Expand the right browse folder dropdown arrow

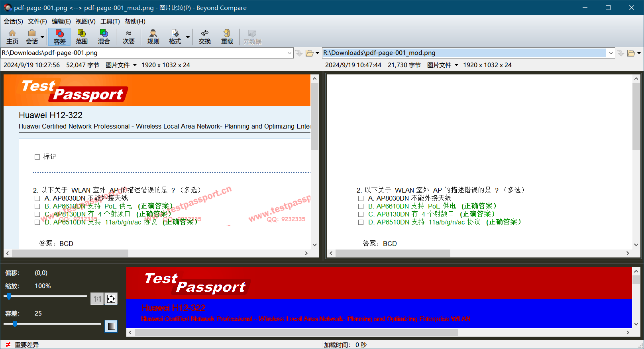coord(639,53)
